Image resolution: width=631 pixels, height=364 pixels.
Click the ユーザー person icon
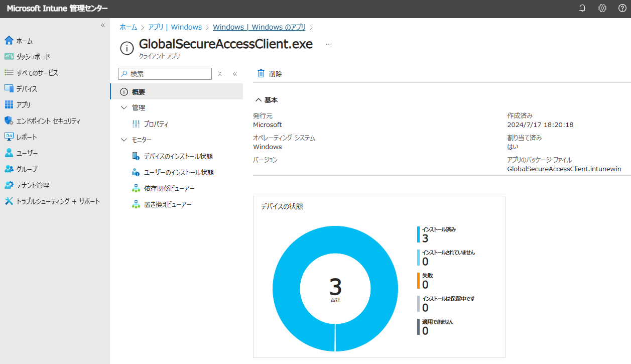tap(9, 153)
